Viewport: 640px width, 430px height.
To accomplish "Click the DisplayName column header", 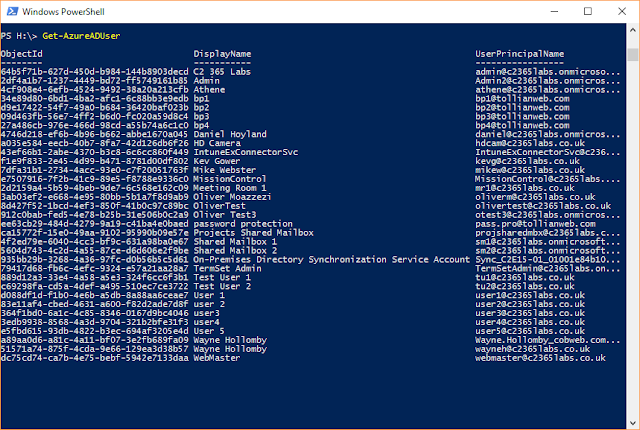I will [222, 54].
